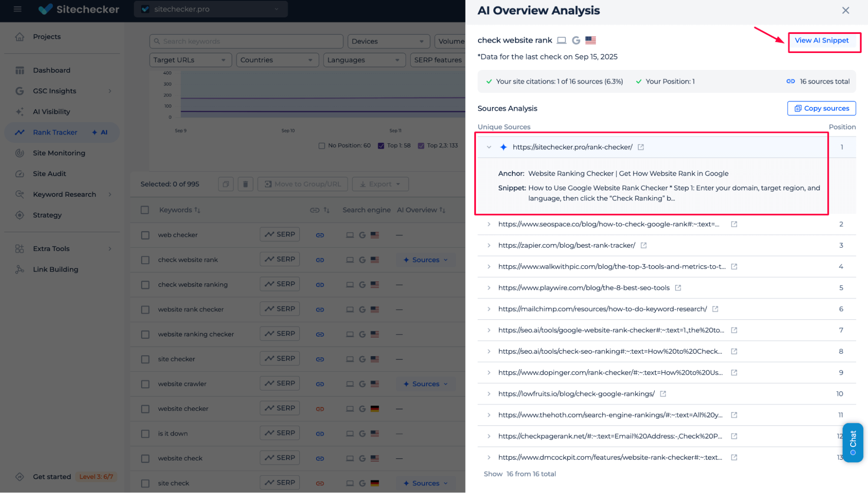Open the Export dropdown button
This screenshot has height=493, width=868.
(380, 184)
